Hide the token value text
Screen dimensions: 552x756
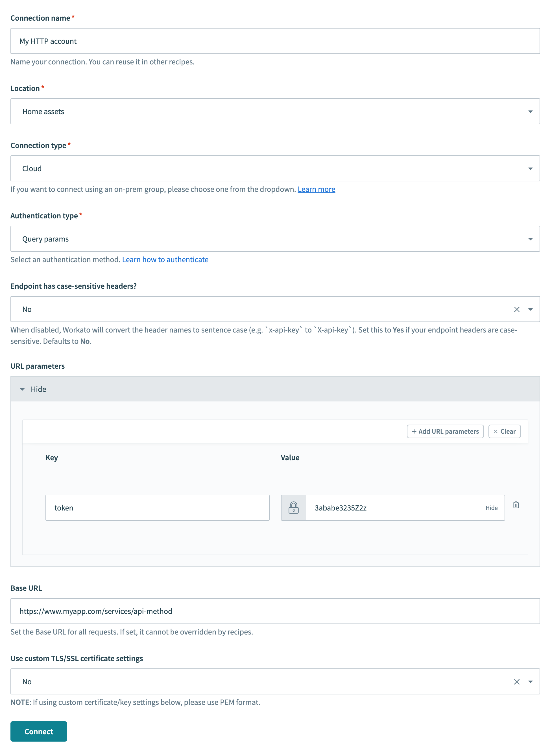491,508
